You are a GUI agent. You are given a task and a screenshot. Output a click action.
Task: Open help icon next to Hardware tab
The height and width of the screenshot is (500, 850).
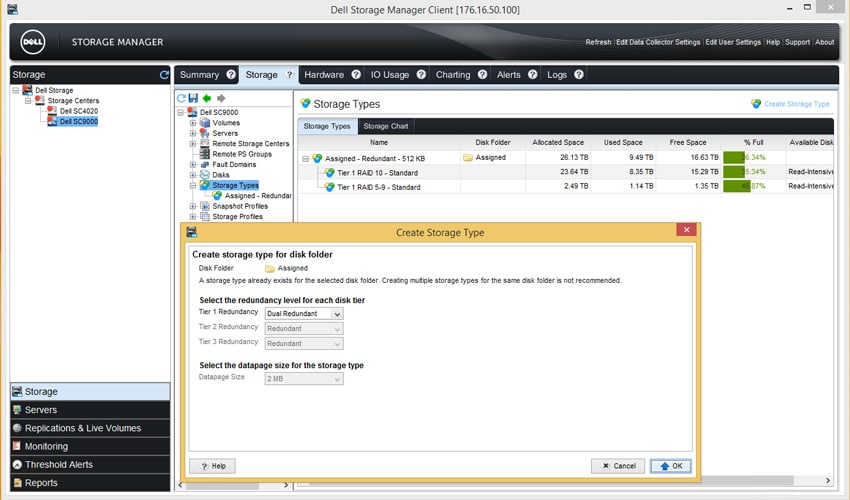point(356,75)
